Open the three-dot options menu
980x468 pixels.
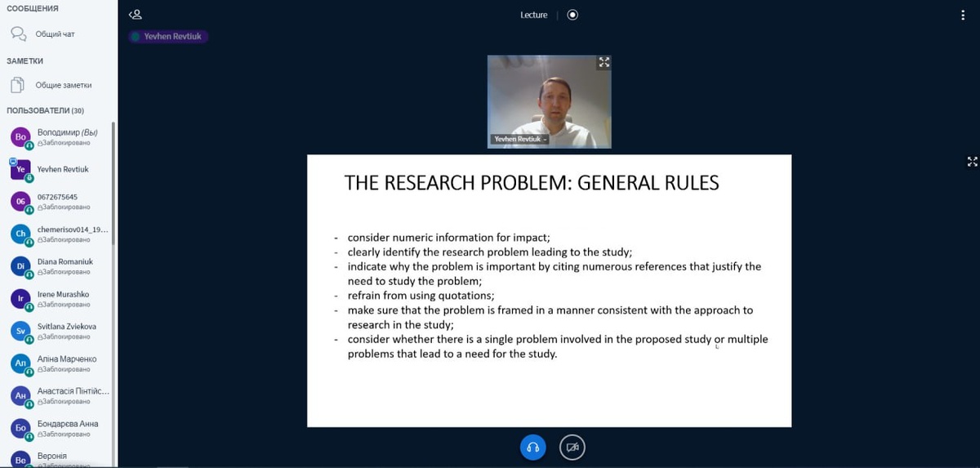[964, 15]
